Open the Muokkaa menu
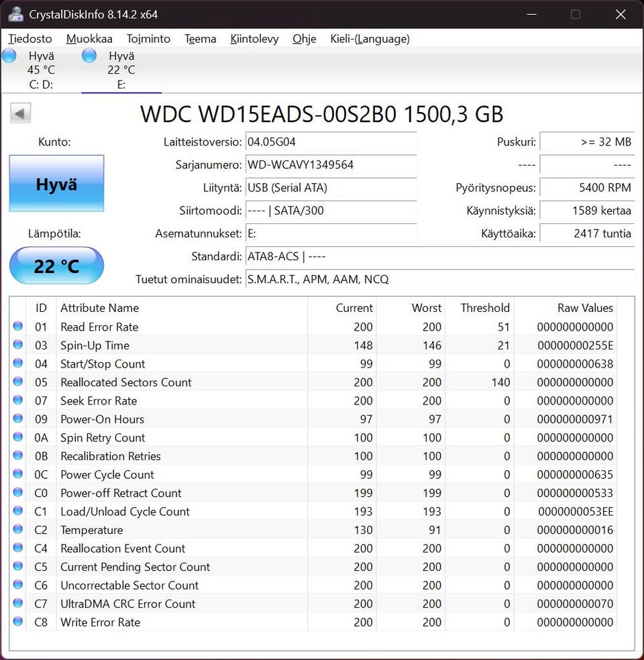The height and width of the screenshot is (660, 644). point(89,39)
